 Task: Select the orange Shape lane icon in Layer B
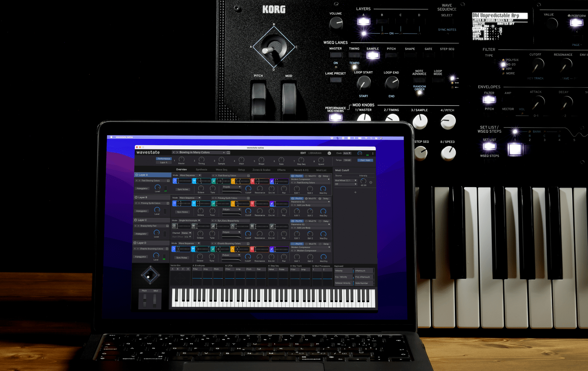point(233,204)
